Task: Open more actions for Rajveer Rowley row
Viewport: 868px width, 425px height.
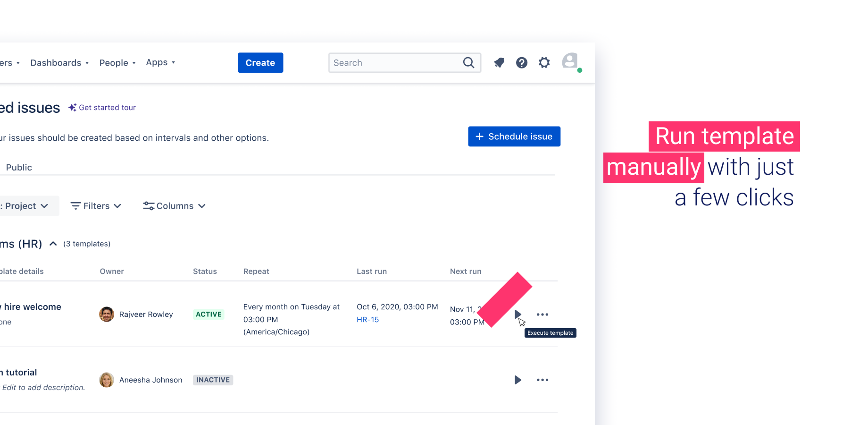Action: pyautogui.click(x=542, y=314)
